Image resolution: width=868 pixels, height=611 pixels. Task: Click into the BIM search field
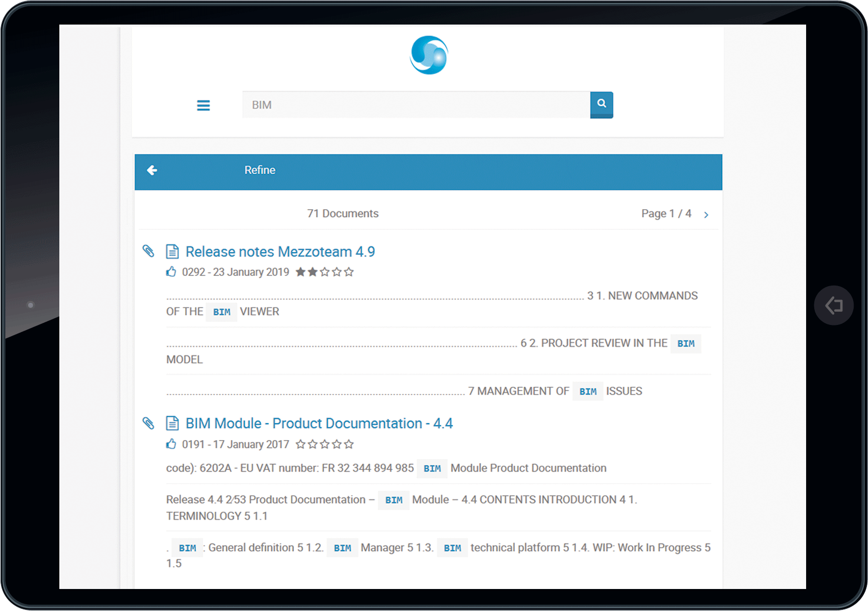coord(415,105)
